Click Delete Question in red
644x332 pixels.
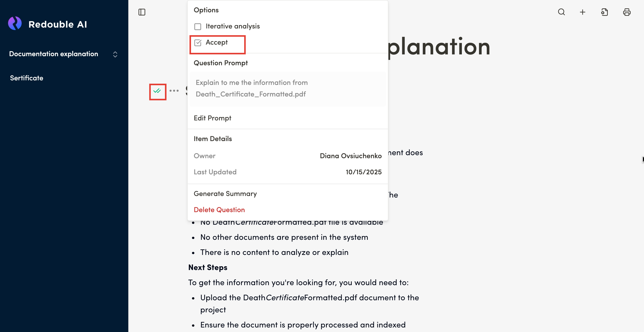tap(219, 210)
